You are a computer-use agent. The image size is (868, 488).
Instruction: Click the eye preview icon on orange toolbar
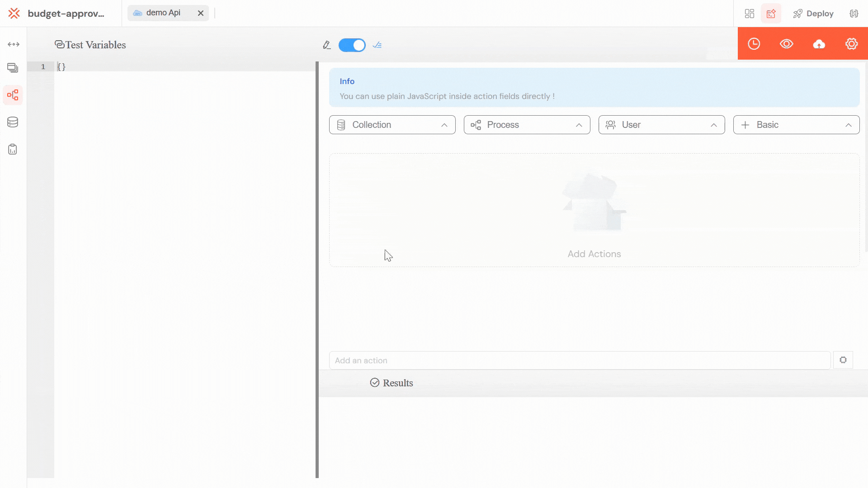(x=787, y=44)
